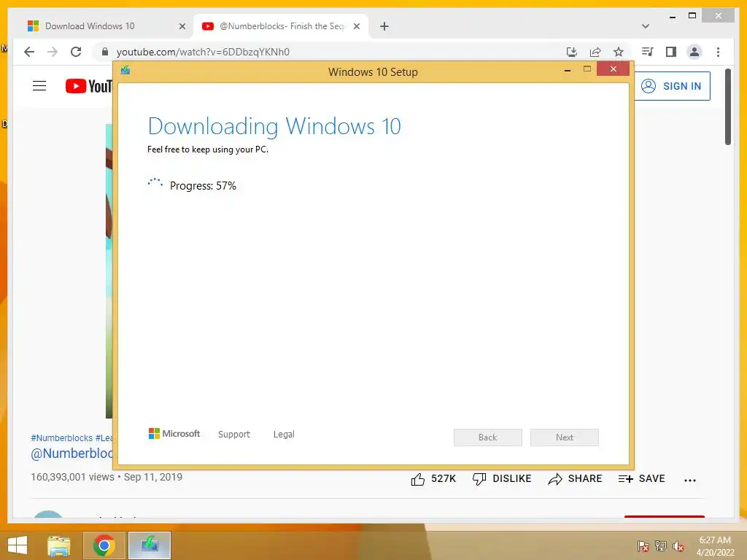Bookmark this page with the star
Screen dimensions: 747x560
(619, 52)
